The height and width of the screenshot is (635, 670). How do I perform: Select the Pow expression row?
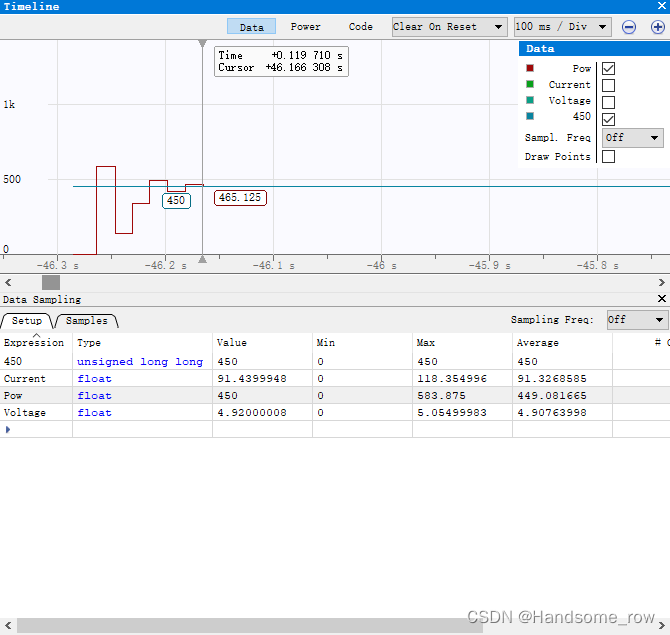335,395
